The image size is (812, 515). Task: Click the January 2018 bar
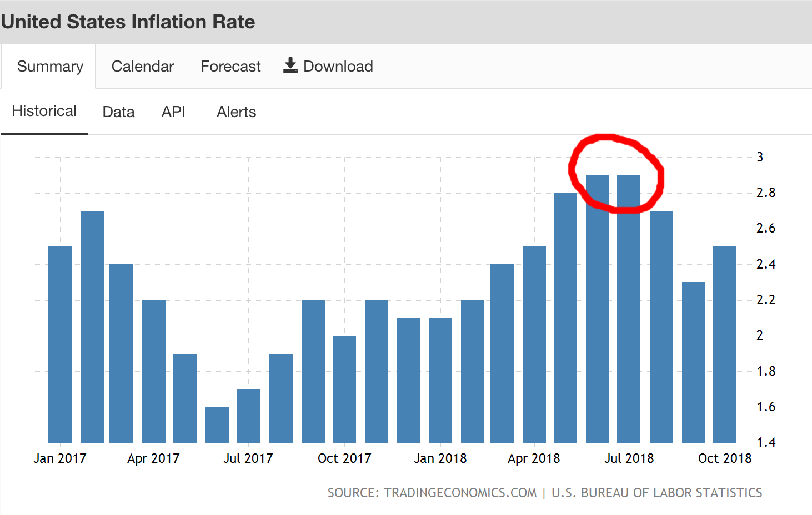coord(440,380)
